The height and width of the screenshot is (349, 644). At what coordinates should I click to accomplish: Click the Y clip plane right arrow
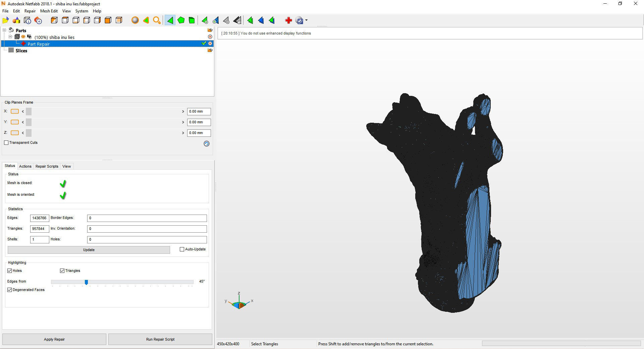[x=183, y=122]
